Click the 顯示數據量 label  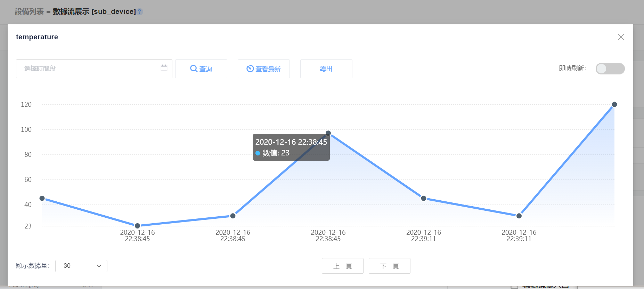click(x=33, y=266)
